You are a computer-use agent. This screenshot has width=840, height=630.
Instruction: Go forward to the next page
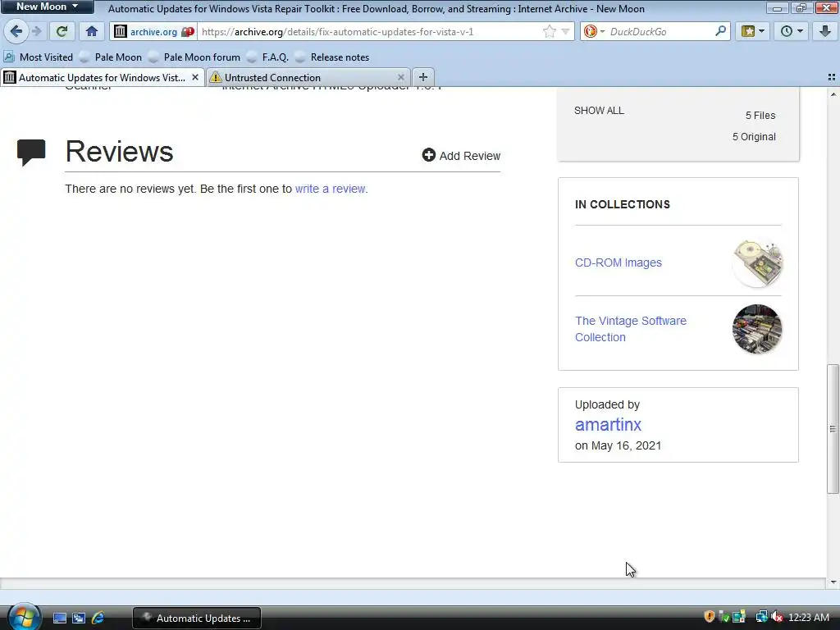coord(36,32)
